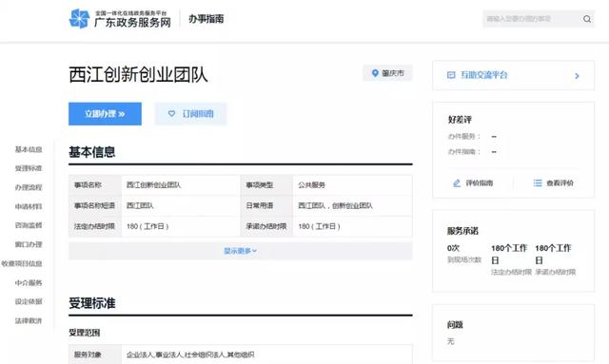
Task: Open the 查看评价 link
Action: (x=554, y=182)
